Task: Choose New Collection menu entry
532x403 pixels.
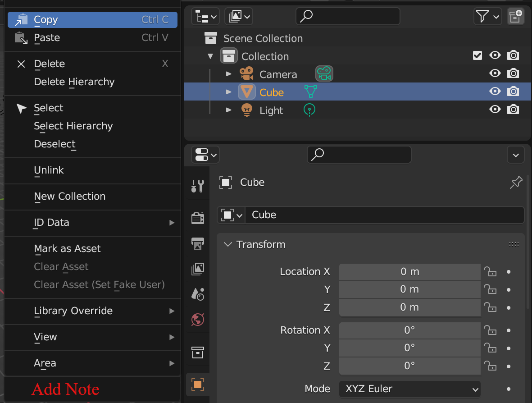Action: tap(92, 196)
